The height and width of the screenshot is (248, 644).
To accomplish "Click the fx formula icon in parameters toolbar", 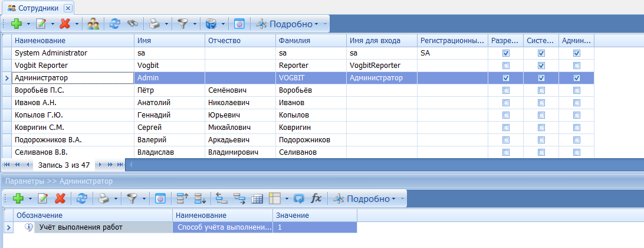I will [x=316, y=198].
